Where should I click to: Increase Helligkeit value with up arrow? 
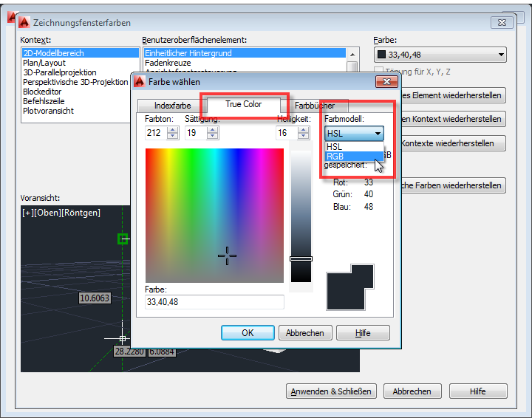click(x=304, y=129)
